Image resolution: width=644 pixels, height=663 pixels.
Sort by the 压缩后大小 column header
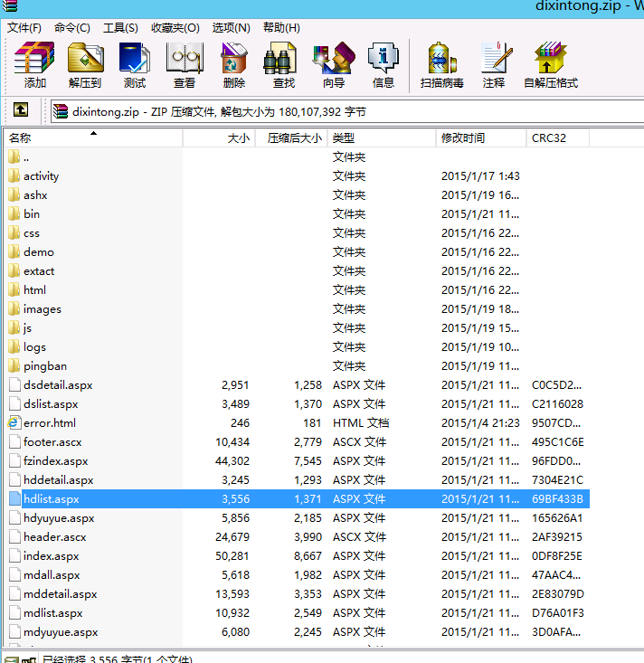291,137
